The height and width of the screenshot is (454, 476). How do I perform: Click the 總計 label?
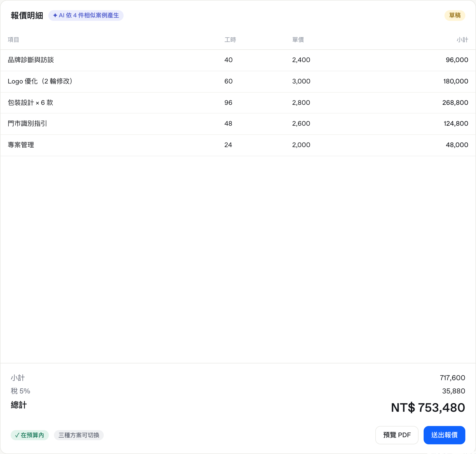[19, 405]
